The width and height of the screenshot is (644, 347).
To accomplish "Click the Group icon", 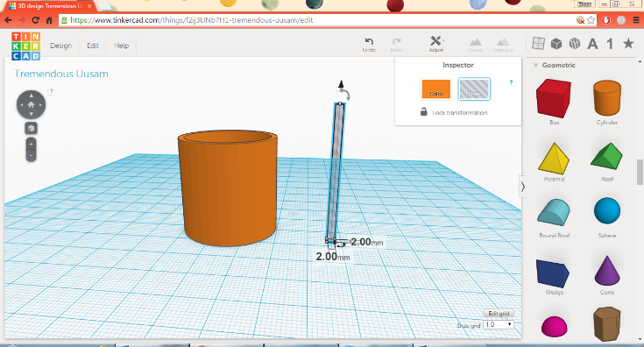I will tap(475, 45).
